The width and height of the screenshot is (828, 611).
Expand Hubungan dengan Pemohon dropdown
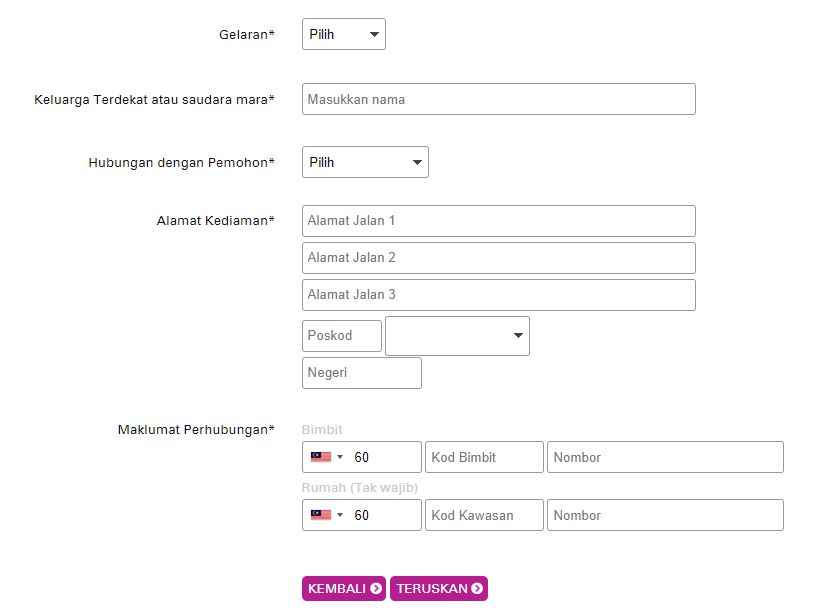click(365, 162)
